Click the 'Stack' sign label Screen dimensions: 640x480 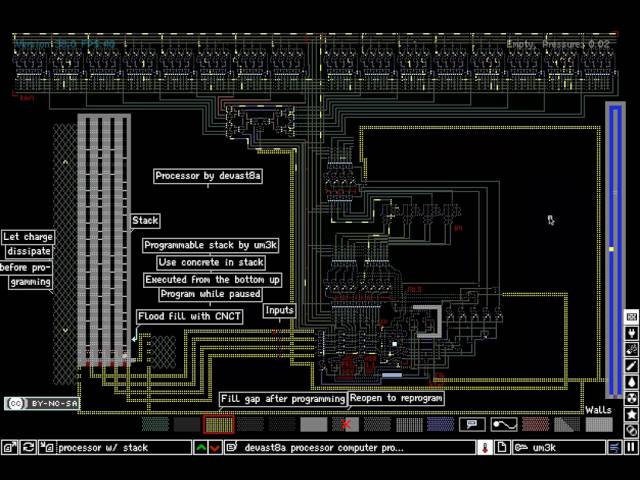click(x=145, y=221)
